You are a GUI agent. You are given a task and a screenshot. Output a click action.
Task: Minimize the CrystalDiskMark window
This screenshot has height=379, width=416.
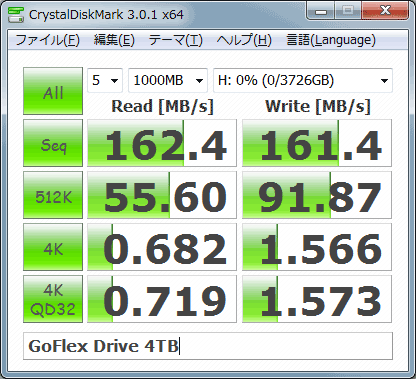click(x=321, y=11)
